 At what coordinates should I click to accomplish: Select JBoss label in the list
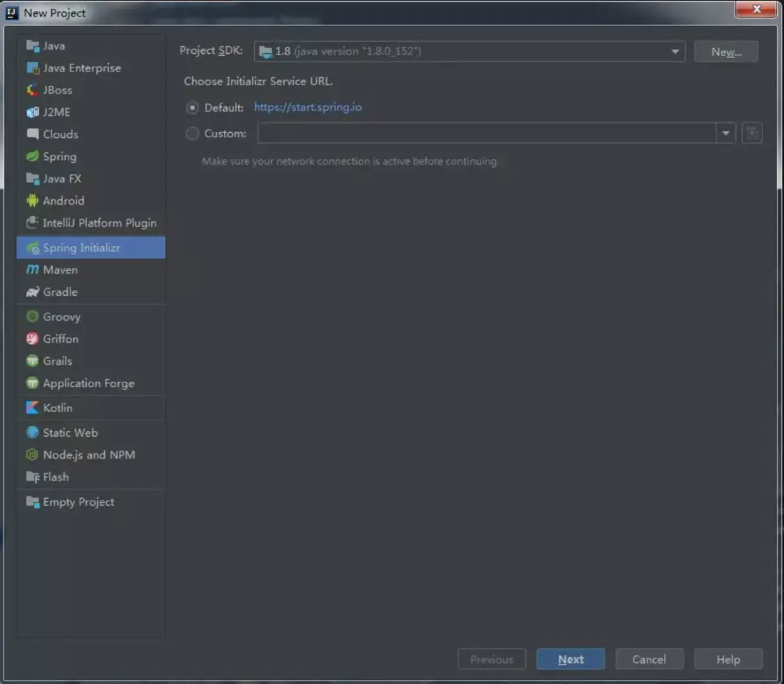[58, 90]
